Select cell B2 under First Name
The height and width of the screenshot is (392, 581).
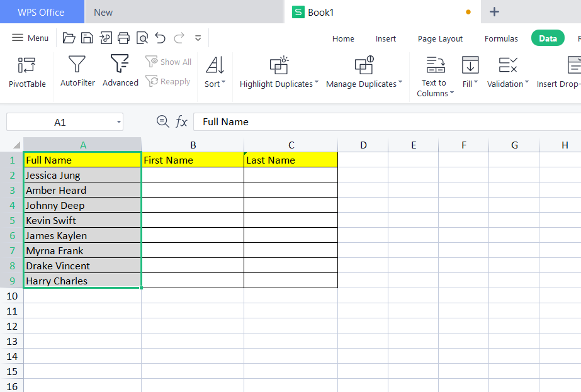(x=192, y=175)
